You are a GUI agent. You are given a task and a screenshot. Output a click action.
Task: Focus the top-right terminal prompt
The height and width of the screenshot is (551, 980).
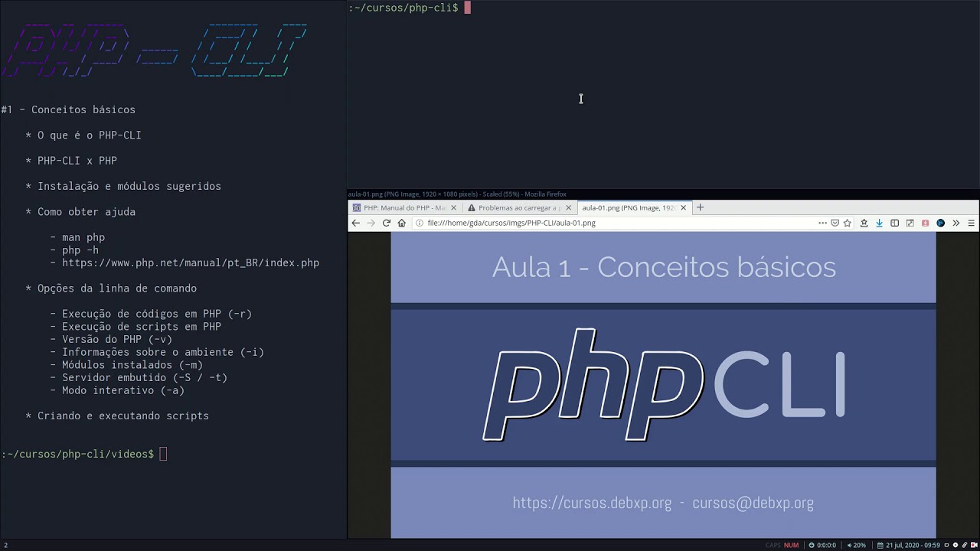409,8
